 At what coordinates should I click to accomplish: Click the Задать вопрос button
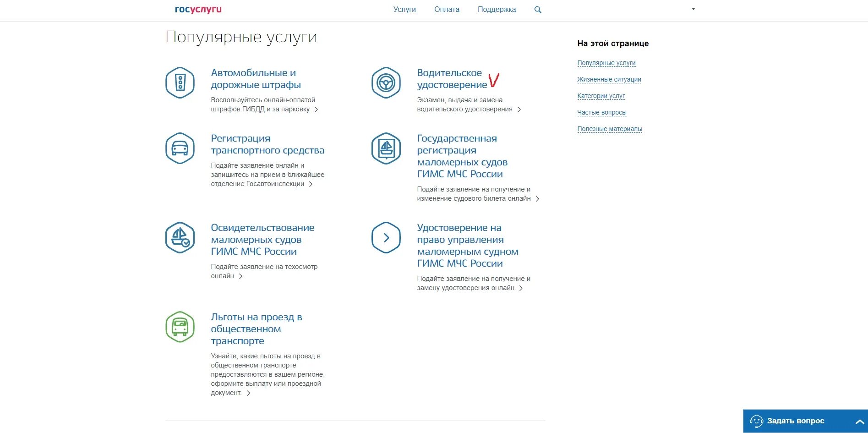point(805,421)
